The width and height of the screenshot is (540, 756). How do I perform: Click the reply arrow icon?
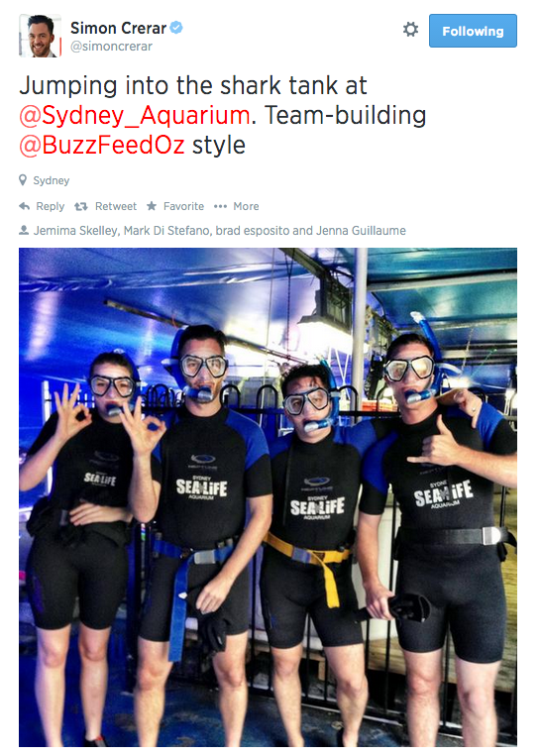coord(24,206)
